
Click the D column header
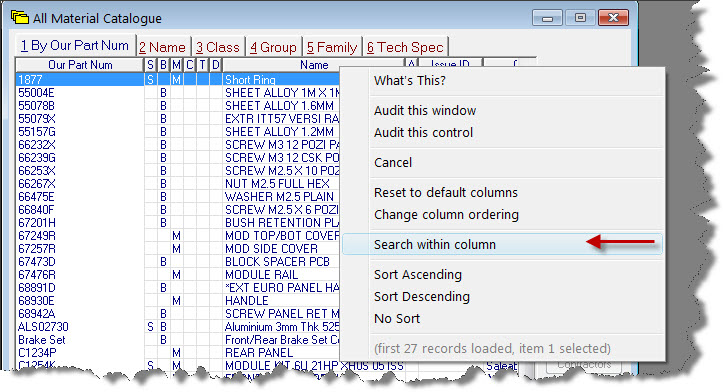[x=215, y=65]
